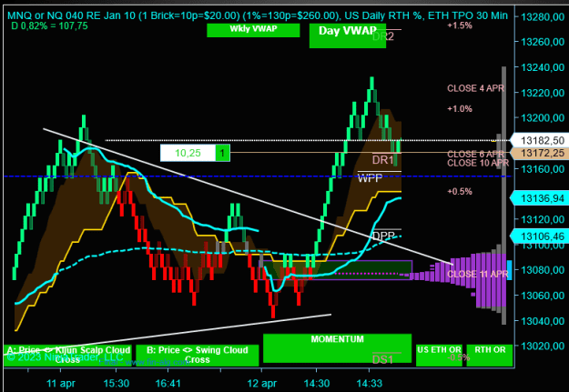569x392 pixels.
Task: Select the 13182,50 current price marker
Action: click(x=541, y=141)
